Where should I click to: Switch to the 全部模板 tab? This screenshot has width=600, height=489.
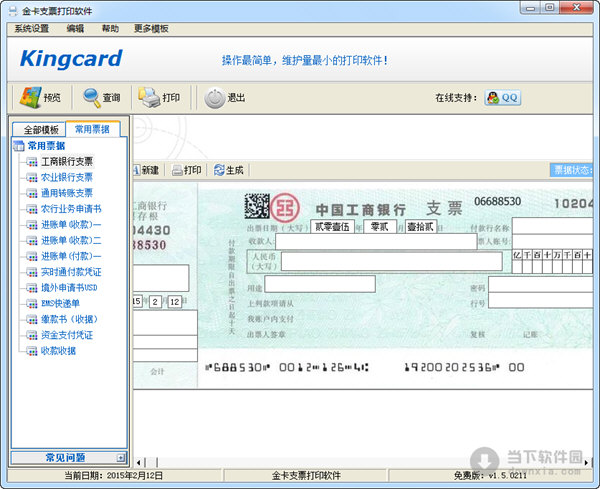point(41,130)
